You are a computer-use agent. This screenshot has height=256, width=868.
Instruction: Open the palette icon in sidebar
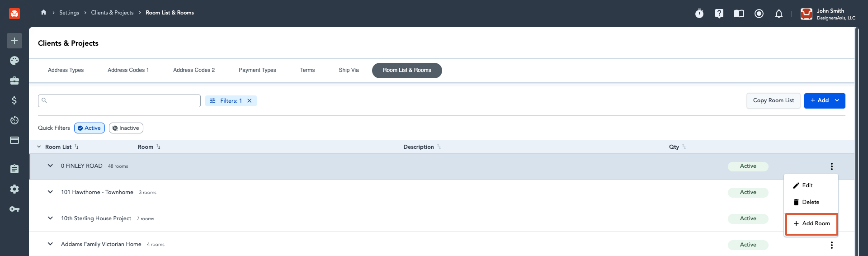pos(14,61)
